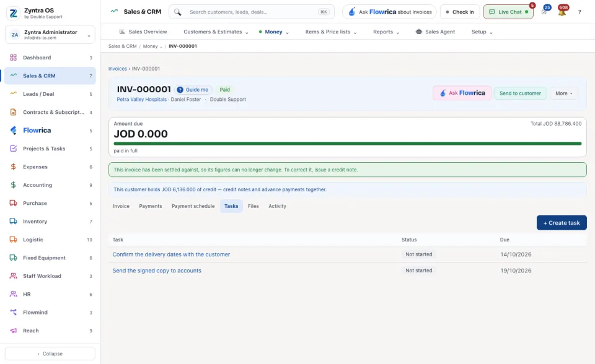Click Not started status for signed copy task

[x=418, y=271]
